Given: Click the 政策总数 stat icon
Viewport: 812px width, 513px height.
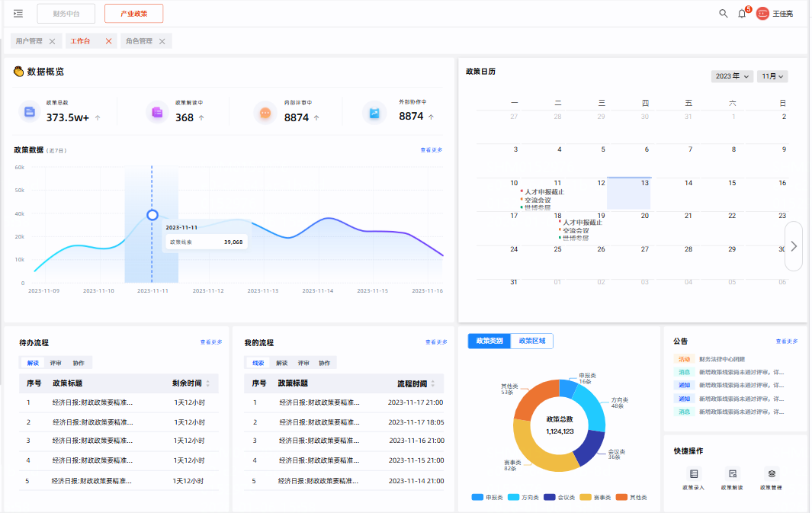Looking at the screenshot, I should point(30,112).
